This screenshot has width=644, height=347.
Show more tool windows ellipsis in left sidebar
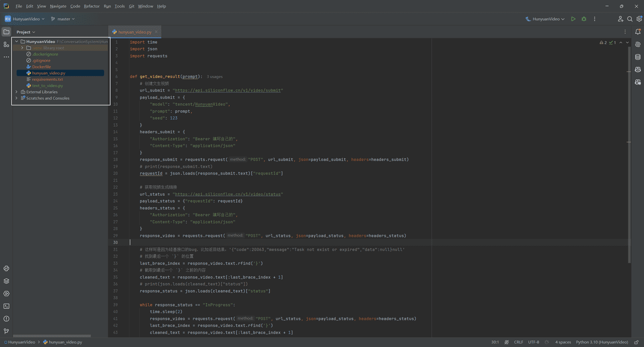coord(6,57)
